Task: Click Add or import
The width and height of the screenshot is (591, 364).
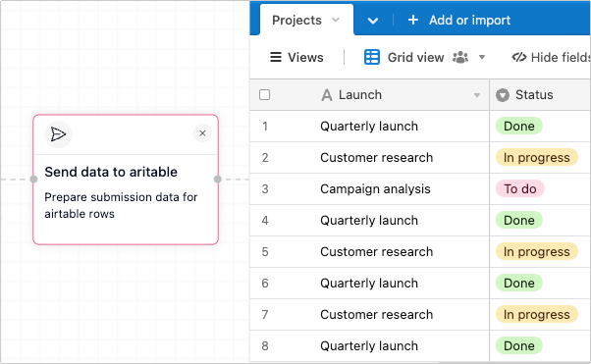Action: click(469, 20)
